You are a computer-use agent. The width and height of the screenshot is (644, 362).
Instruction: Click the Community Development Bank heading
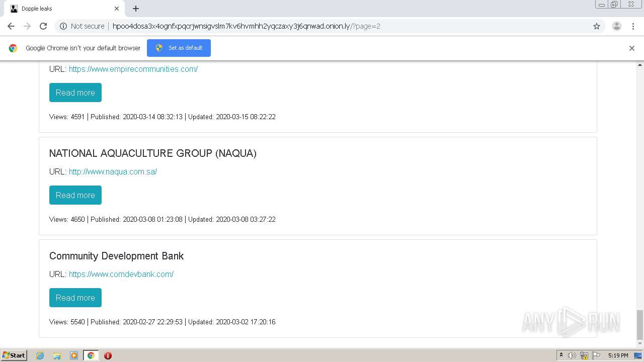[117, 256]
